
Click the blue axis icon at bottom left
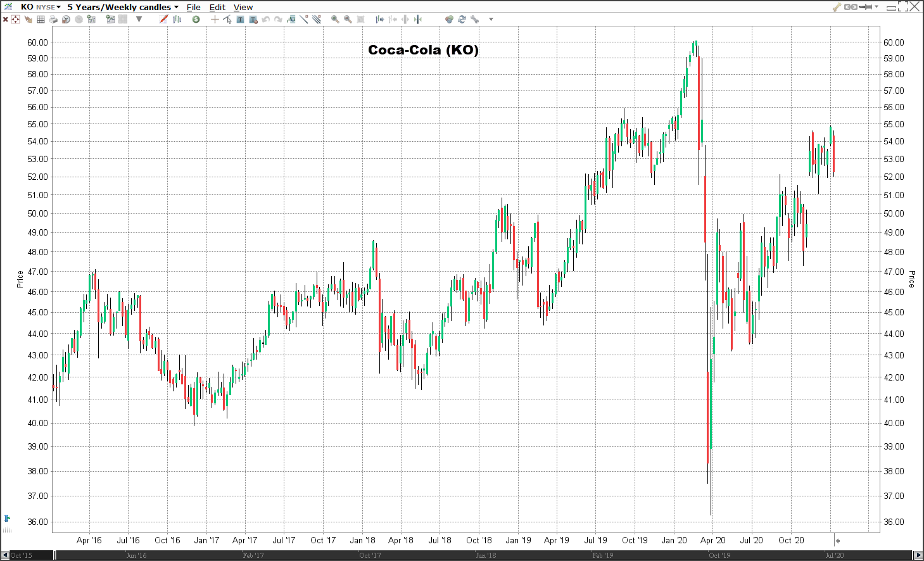[x=7, y=519]
